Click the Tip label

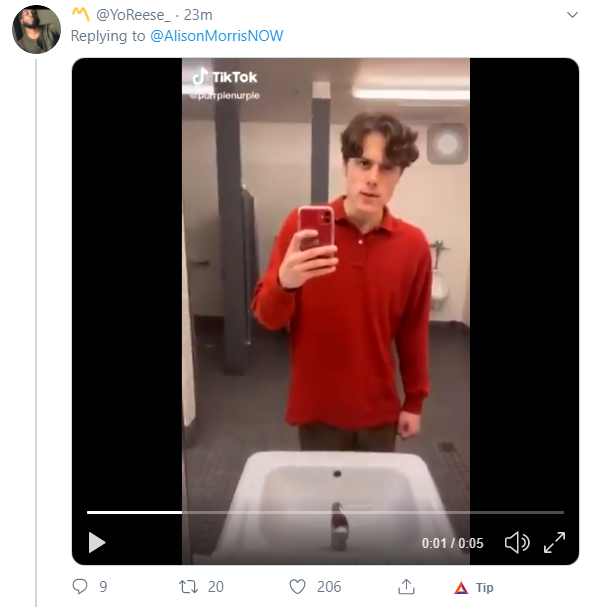485,588
